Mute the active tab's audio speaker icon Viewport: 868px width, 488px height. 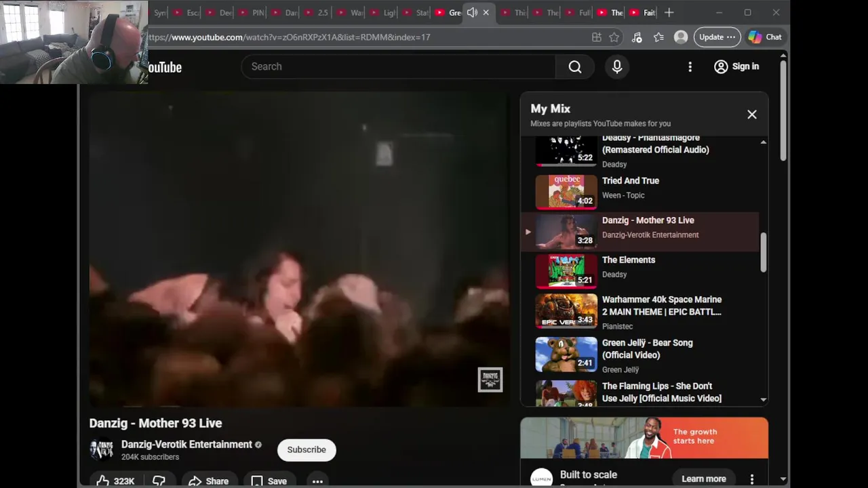click(472, 12)
